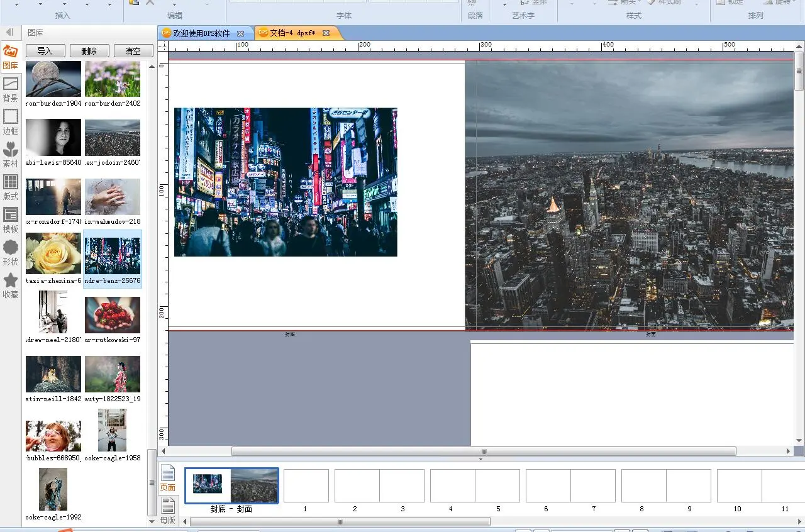Screen dimensions: 805x532
Task: Click the 封底 label under the back cover
Action: pos(289,335)
